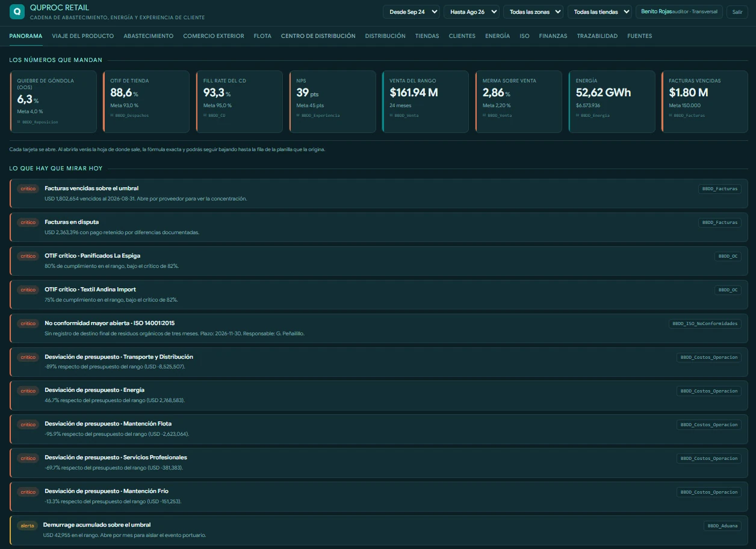Open the Hasta Ago 26 date dropdown
This screenshot has width=756, height=549.
471,12
